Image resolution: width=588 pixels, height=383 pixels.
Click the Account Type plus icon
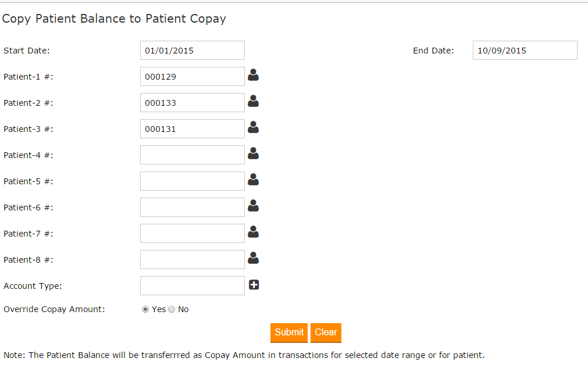tap(254, 285)
